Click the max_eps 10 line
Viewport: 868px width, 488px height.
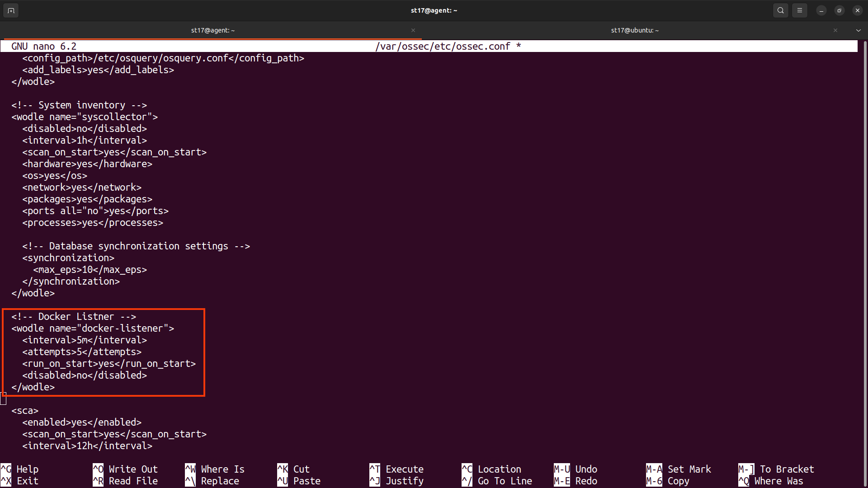[90, 270]
